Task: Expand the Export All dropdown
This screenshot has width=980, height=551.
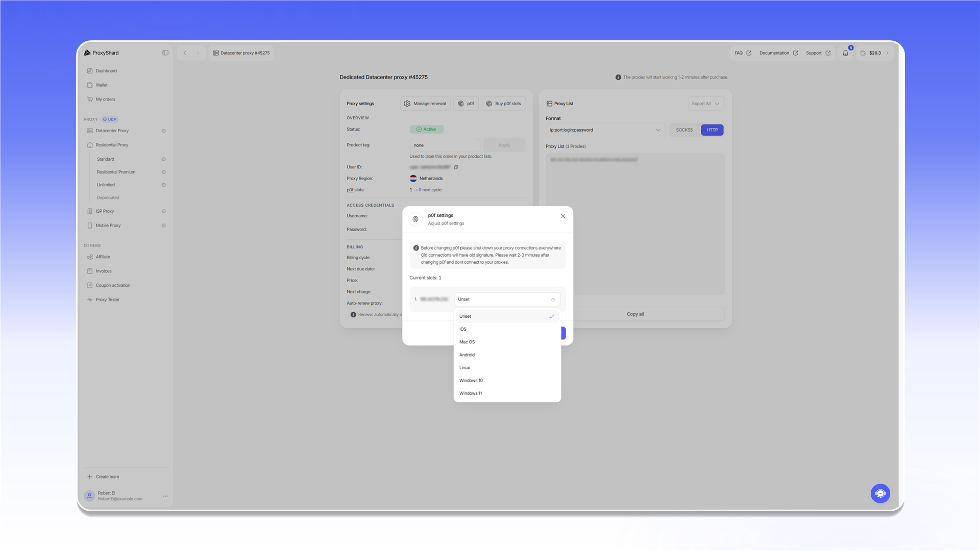Action: pyautogui.click(x=706, y=104)
